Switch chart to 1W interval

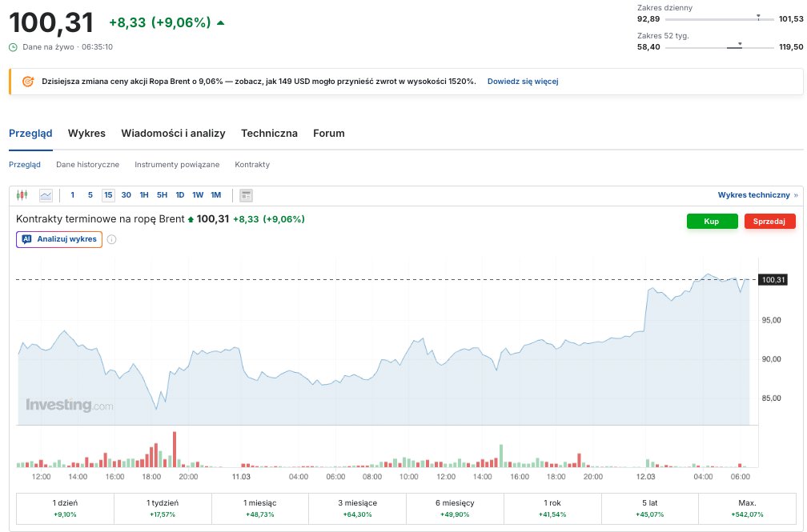198,195
